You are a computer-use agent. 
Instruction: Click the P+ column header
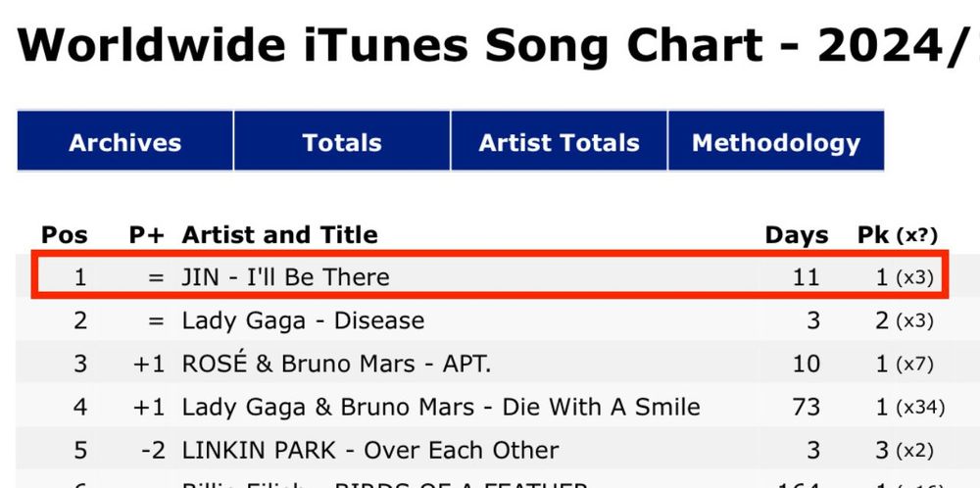point(147,235)
